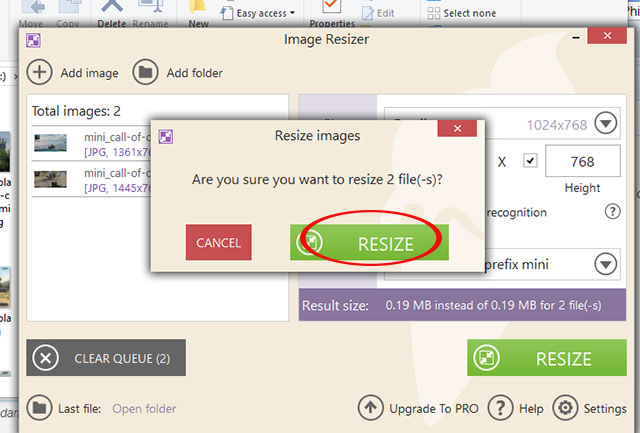The height and width of the screenshot is (433, 640).
Task: Click the main RESIZE button at bottom
Action: (x=547, y=358)
